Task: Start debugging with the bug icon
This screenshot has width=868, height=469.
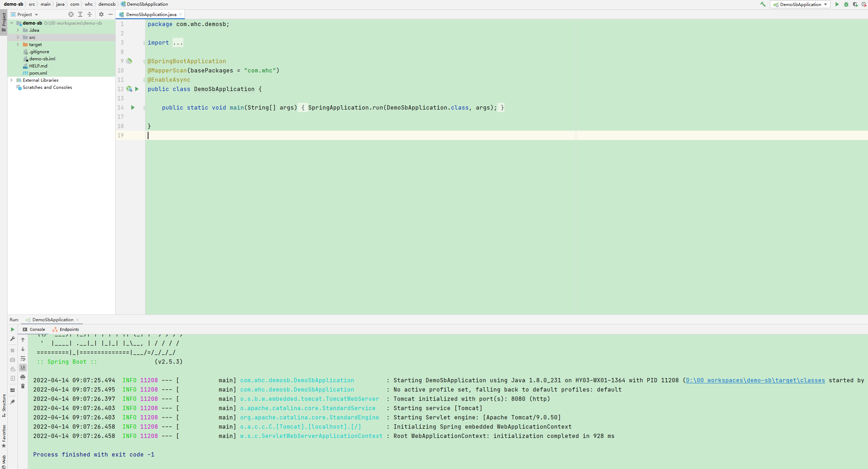Action: pyautogui.click(x=846, y=4)
